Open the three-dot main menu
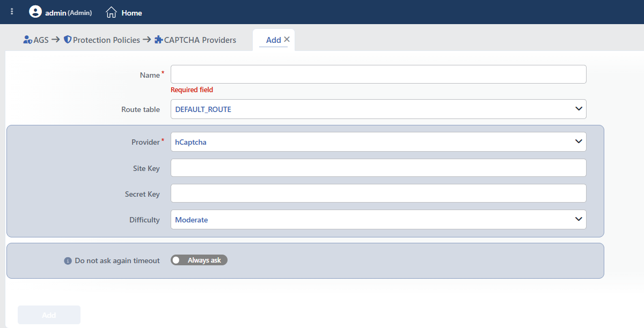This screenshot has height=328, width=644. (x=12, y=11)
